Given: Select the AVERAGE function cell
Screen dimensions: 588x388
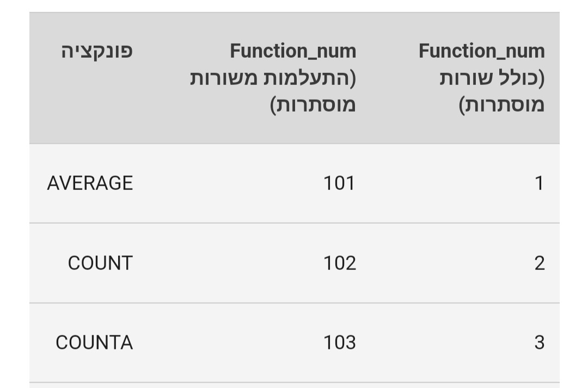Looking at the screenshot, I should [90, 183].
